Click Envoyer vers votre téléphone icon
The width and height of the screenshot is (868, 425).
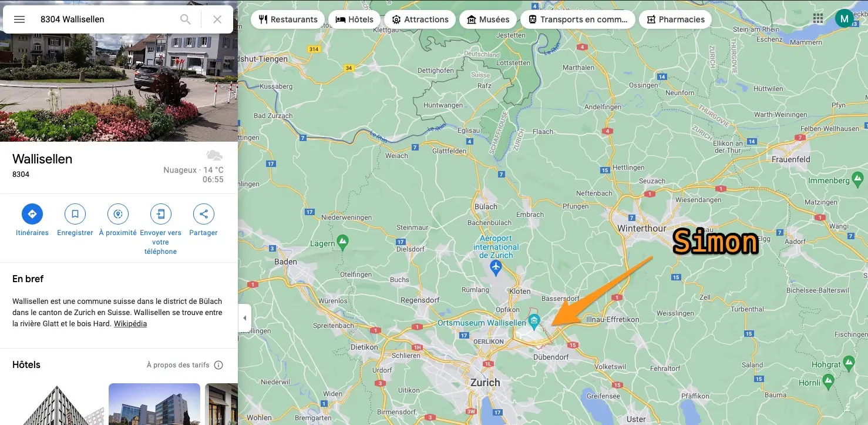coord(161,214)
